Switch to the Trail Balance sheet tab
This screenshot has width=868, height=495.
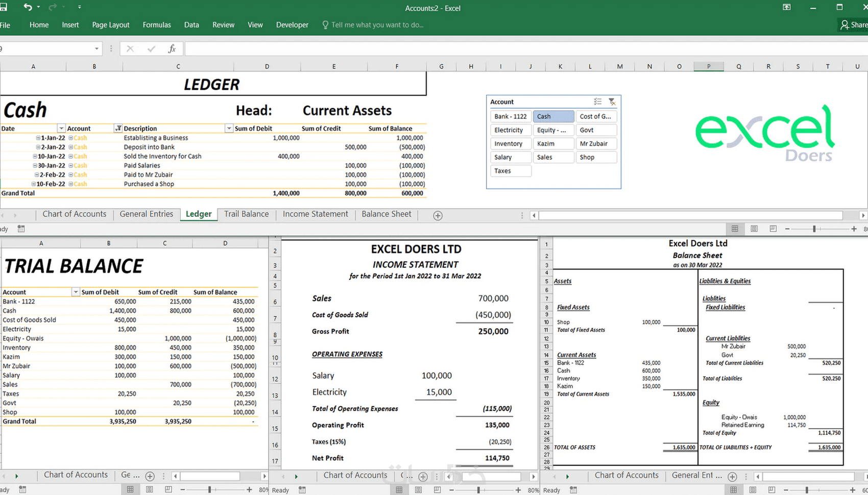click(246, 214)
